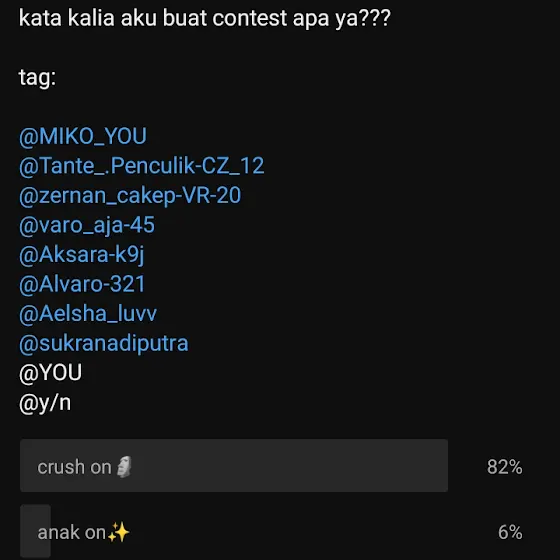Viewport: 560px width, 560px height.
Task: Select the 82% poll result
Action: pos(505,467)
